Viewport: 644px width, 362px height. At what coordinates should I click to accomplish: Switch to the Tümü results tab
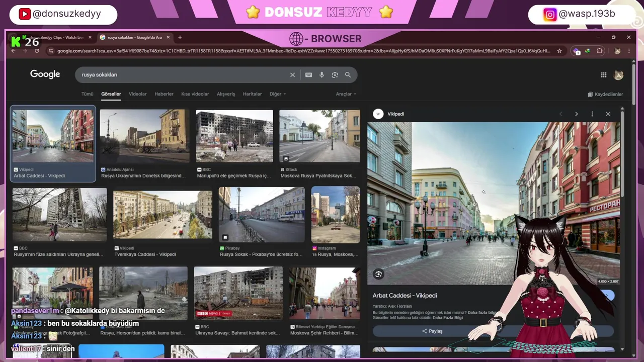pos(88,94)
